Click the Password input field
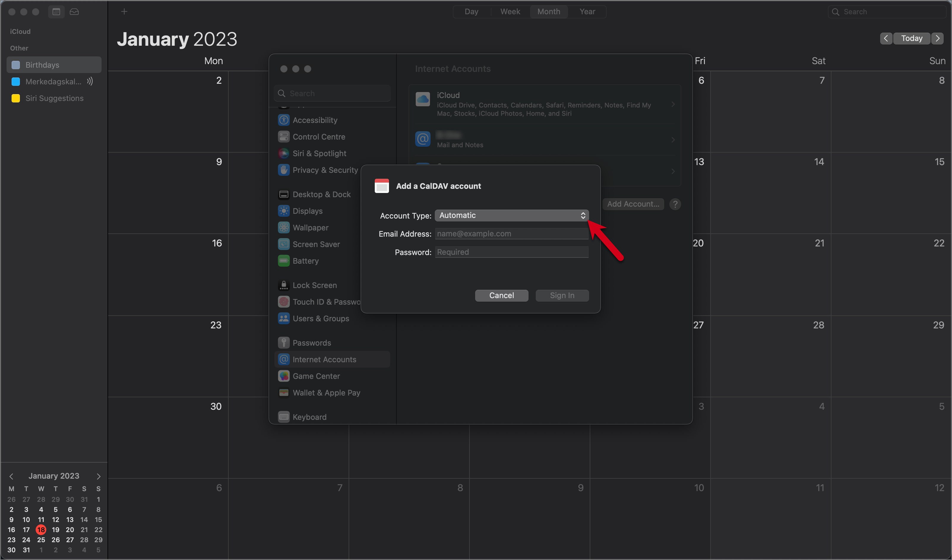952x560 pixels. [x=512, y=252]
